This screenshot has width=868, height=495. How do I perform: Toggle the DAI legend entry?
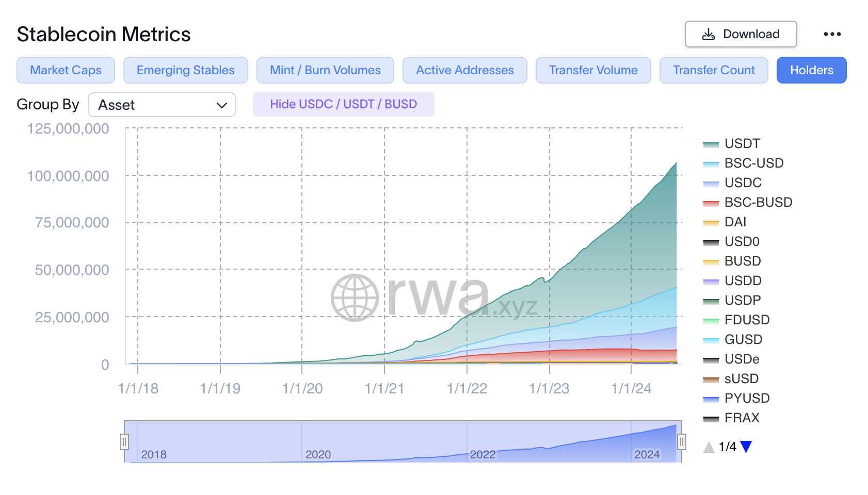(725, 222)
